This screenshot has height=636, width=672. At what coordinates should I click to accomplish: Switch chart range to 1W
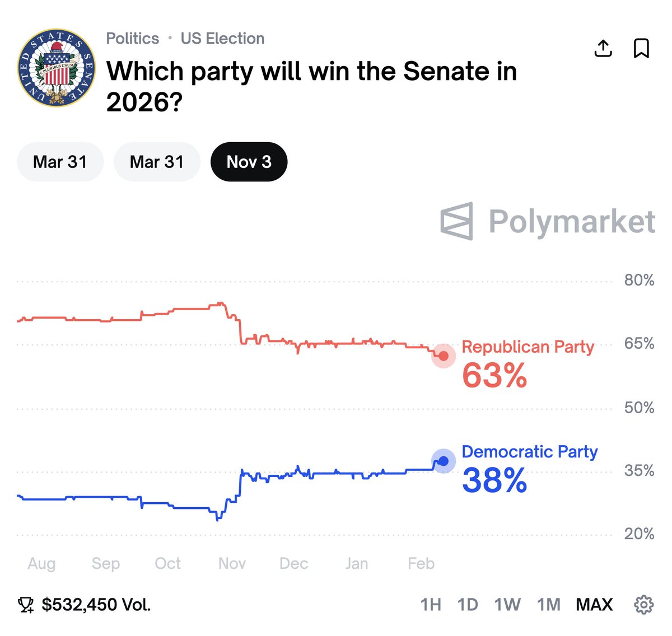point(507,605)
